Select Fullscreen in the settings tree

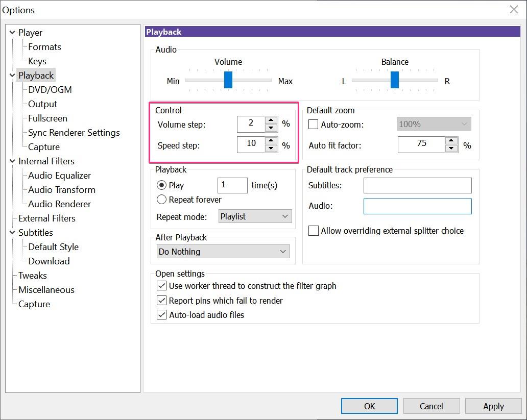tap(47, 118)
